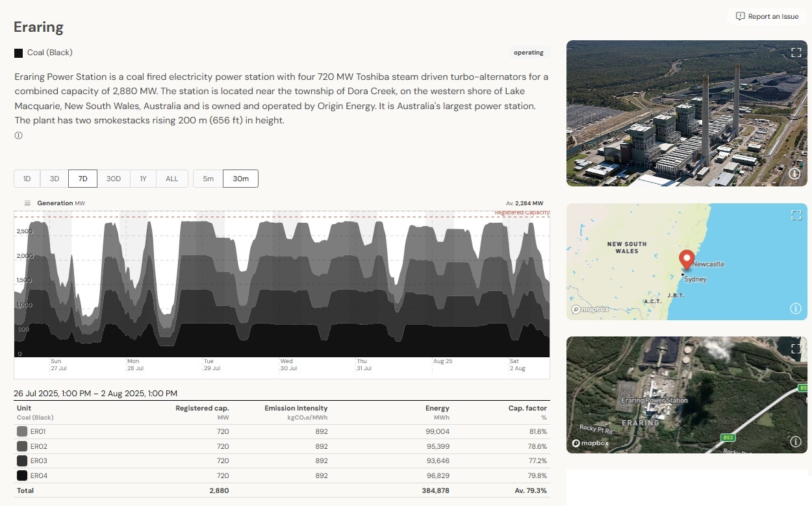Expand the power station aerial photo fullscreen
This screenshot has width=812, height=506.
pyautogui.click(x=796, y=53)
